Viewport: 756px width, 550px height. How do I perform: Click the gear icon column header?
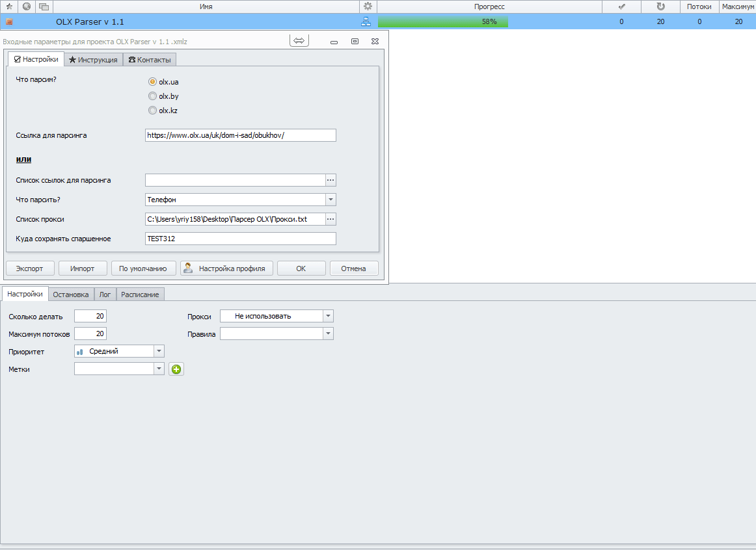click(x=368, y=7)
